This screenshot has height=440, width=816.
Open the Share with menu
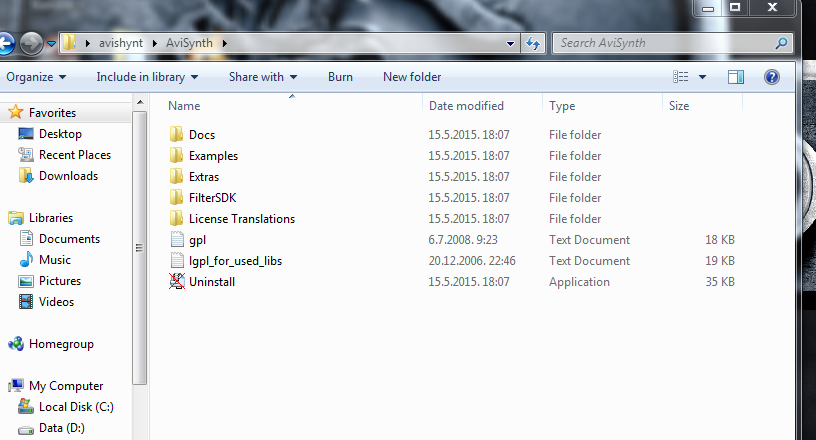pos(263,77)
